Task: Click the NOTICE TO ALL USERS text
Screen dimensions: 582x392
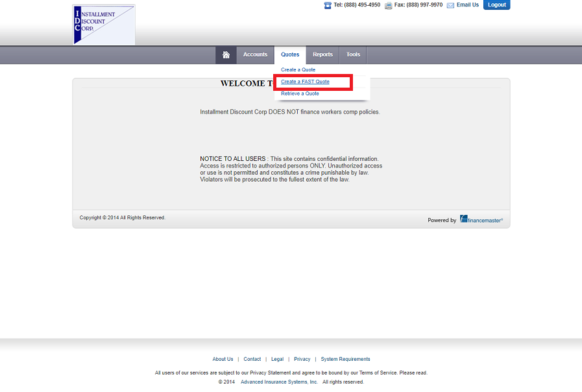Action: [233, 159]
